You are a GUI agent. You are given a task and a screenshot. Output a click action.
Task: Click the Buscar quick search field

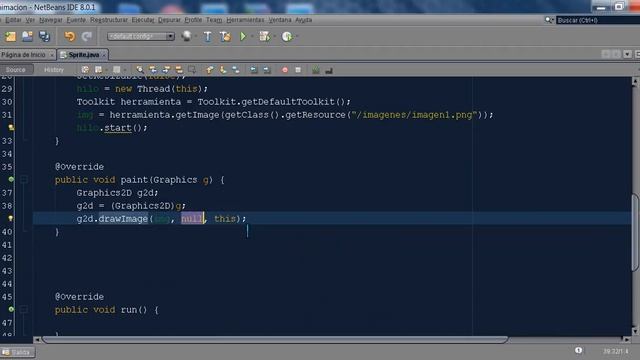tap(598, 20)
